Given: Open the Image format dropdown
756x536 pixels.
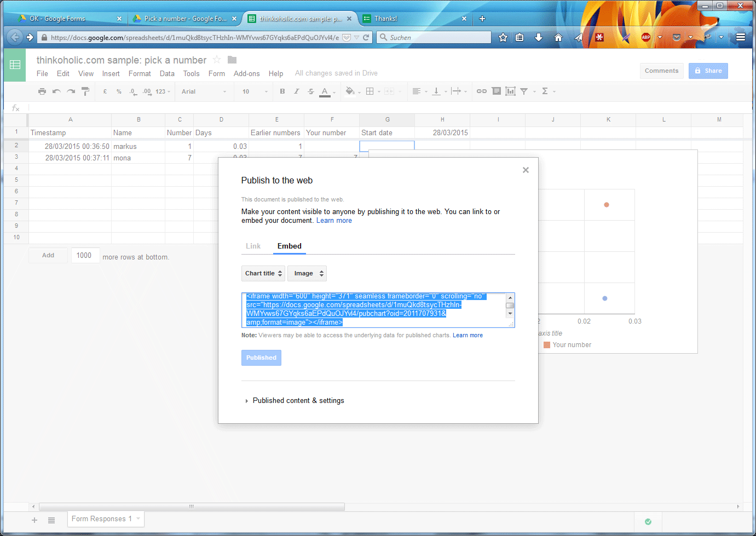Looking at the screenshot, I should tap(307, 273).
